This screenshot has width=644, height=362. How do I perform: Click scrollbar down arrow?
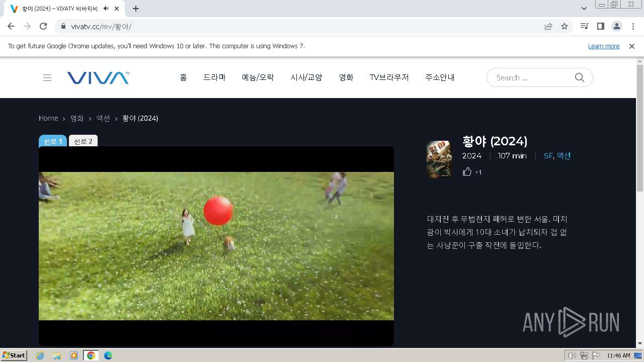click(640, 344)
